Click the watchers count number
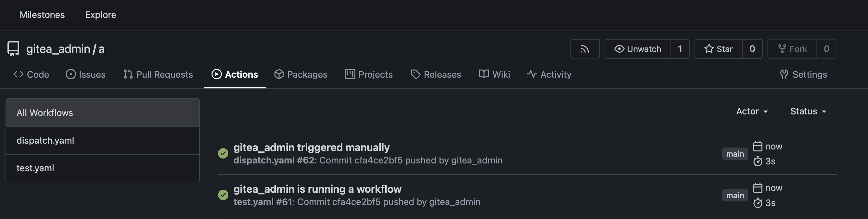This screenshot has width=868, height=219. click(680, 49)
